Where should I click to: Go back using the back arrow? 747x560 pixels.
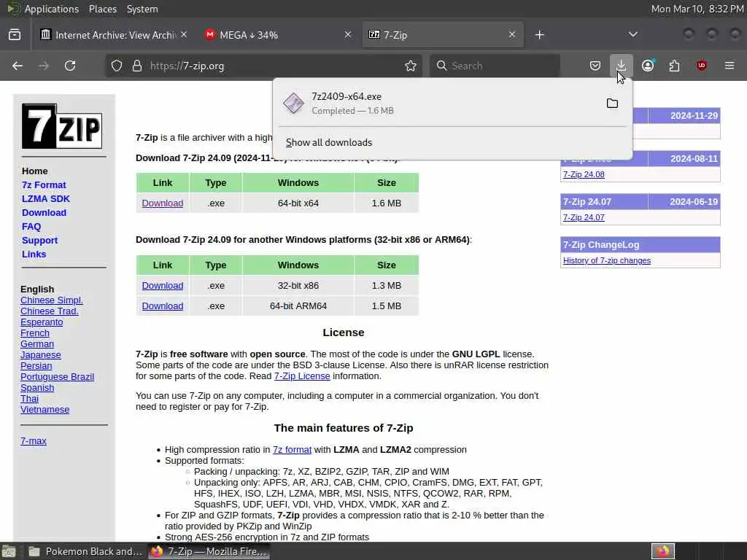coord(18,66)
